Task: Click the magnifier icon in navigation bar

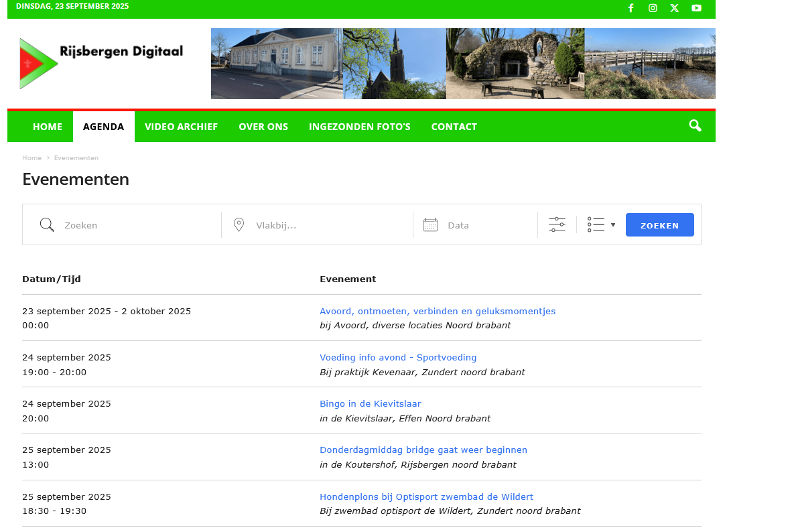Action: [x=695, y=126]
